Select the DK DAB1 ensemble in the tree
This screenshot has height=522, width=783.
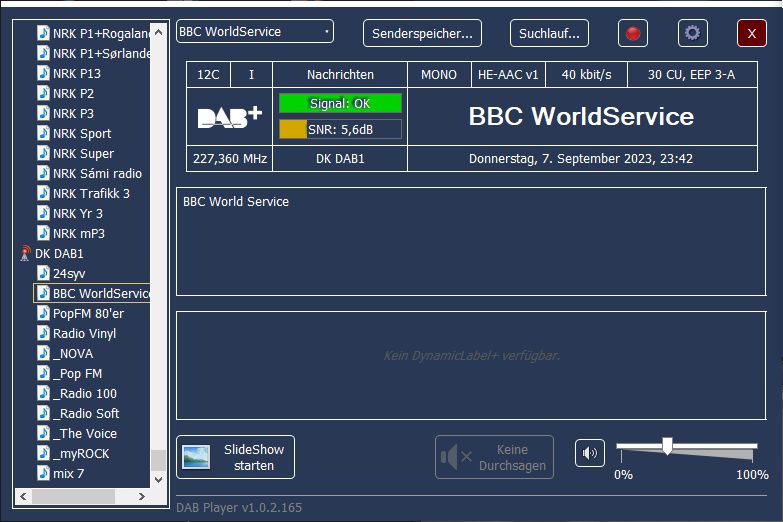click(59, 253)
